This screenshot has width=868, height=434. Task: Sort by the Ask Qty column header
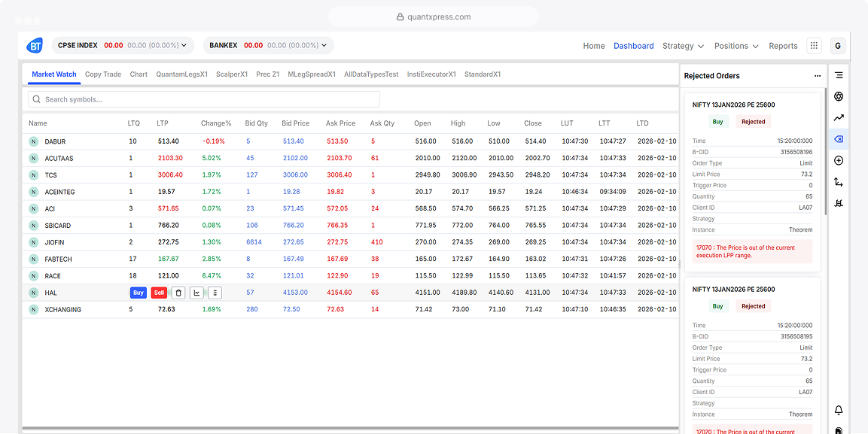(382, 123)
